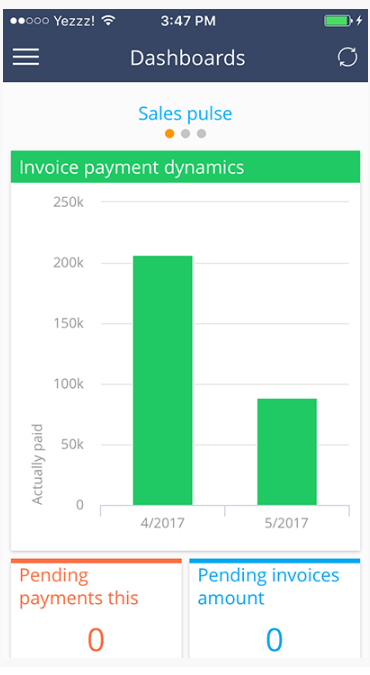370x675 pixels.
Task: Tap the orange 0 pending payments value
Action: point(96,640)
